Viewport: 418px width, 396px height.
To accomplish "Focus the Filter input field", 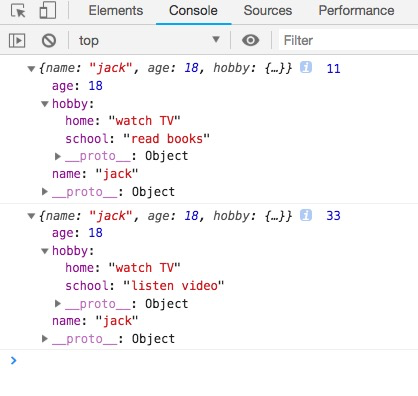I will [348, 40].
